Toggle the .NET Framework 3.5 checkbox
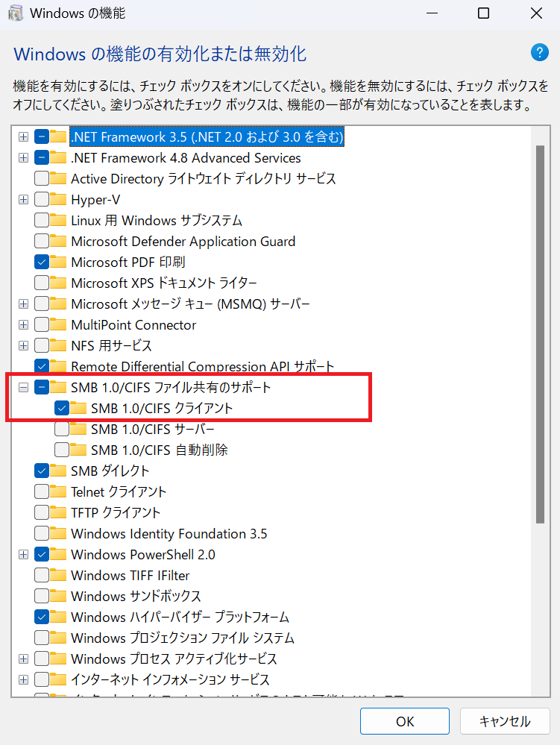The height and width of the screenshot is (745, 560). click(42, 136)
